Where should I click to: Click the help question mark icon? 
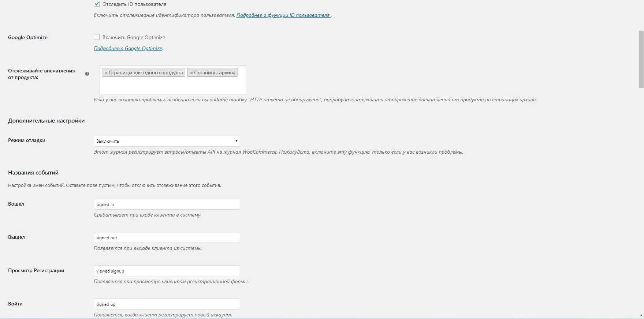pyautogui.click(x=87, y=74)
